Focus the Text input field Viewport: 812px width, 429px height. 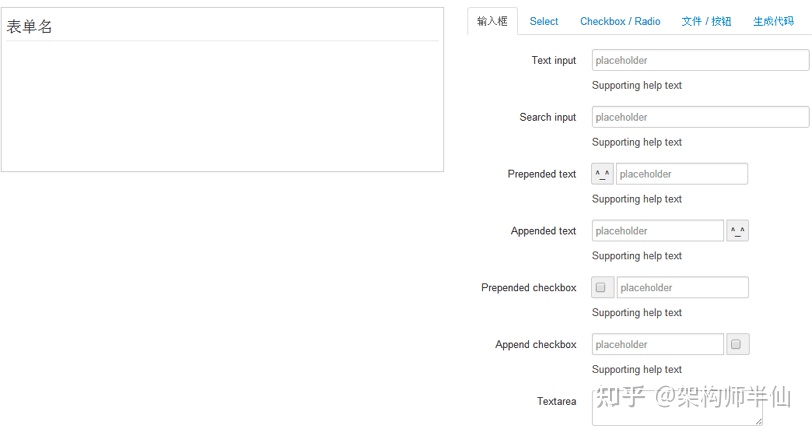point(700,60)
